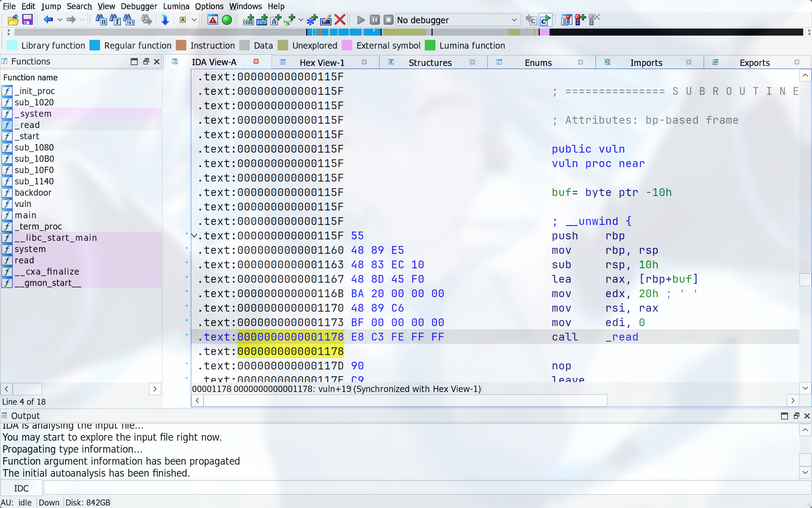Click the add breakpoint icon

pos(580,20)
